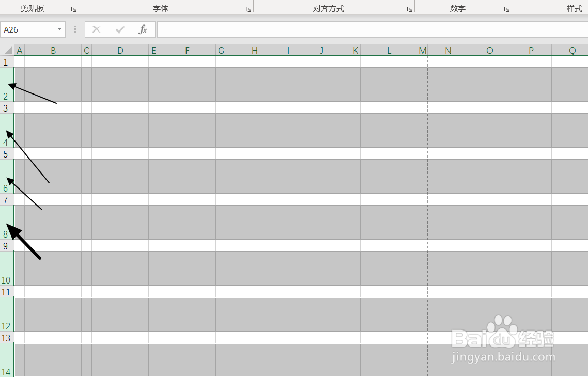This screenshot has height=377, width=588.
Task: Select row 12 header
Action: coord(7,315)
